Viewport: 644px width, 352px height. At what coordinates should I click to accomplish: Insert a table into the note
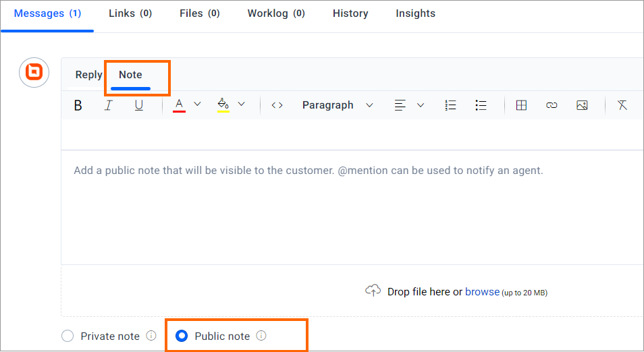(x=521, y=105)
